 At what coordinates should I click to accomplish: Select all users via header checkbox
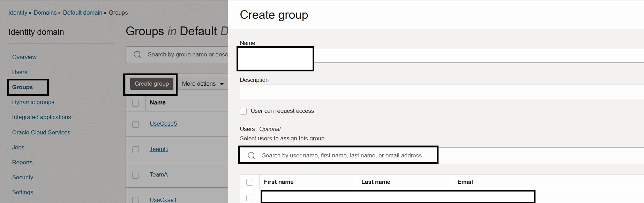(x=250, y=182)
